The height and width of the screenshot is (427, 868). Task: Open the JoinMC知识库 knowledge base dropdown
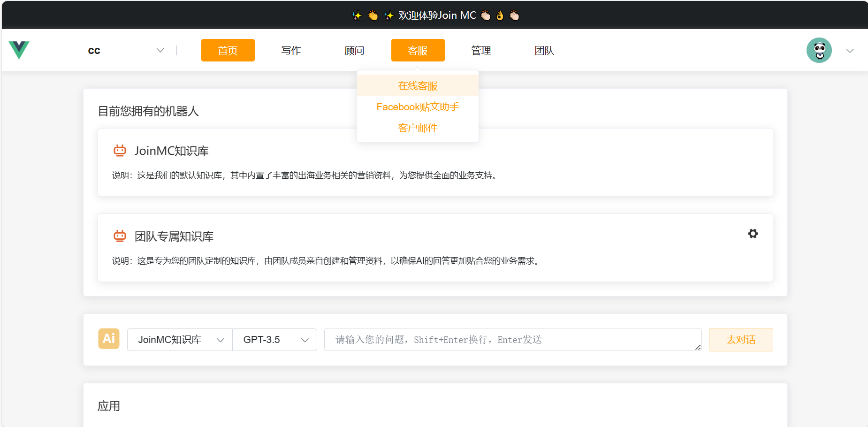[180, 340]
